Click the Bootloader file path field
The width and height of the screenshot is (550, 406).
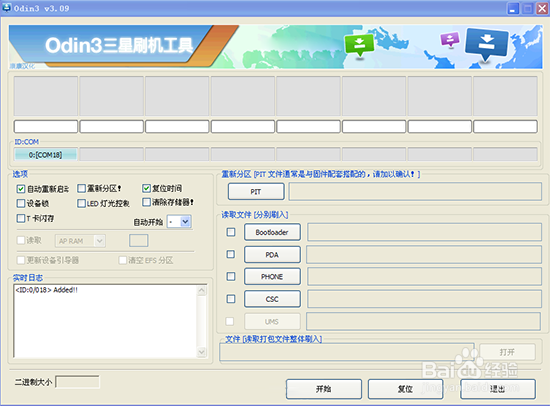click(424, 232)
